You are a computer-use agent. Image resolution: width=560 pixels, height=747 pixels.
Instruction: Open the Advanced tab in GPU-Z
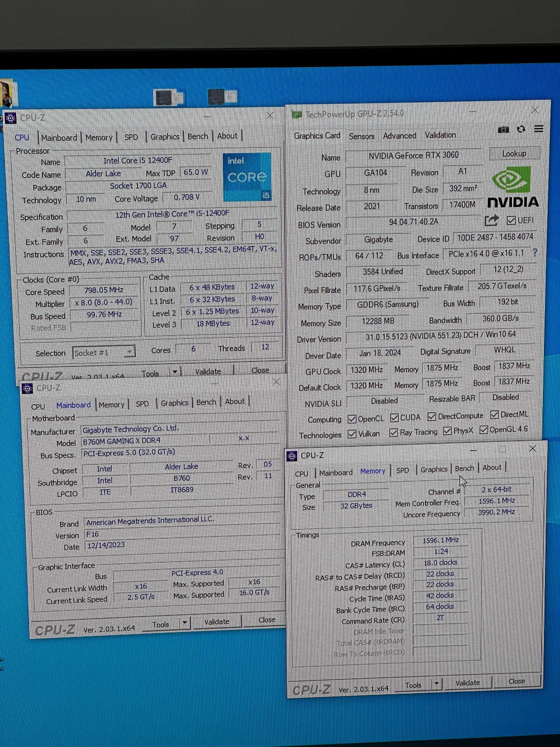(399, 136)
